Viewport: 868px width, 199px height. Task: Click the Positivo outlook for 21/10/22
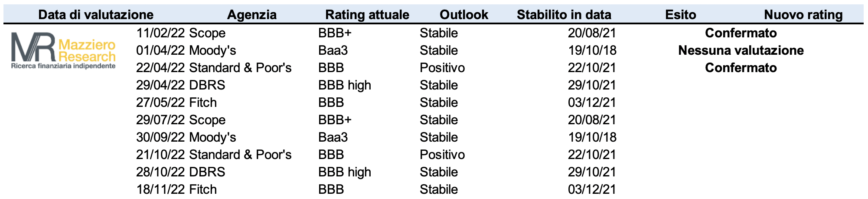click(442, 155)
